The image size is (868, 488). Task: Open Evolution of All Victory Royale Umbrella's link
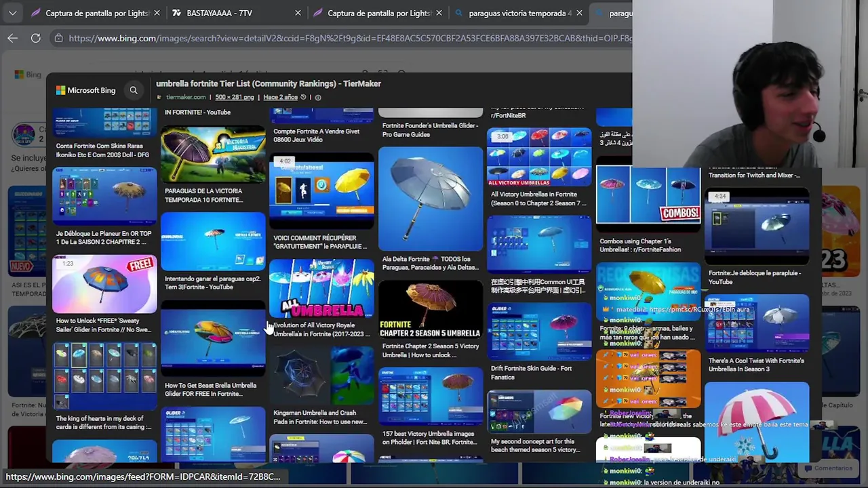[x=321, y=329]
